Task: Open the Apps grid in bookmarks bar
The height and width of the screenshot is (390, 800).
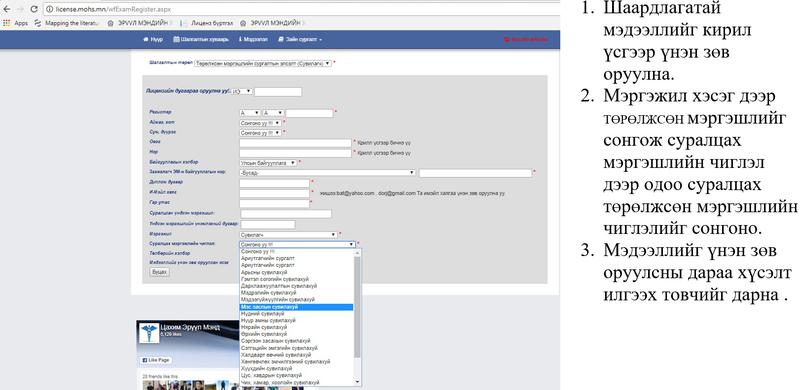Action: pyautogui.click(x=15, y=23)
